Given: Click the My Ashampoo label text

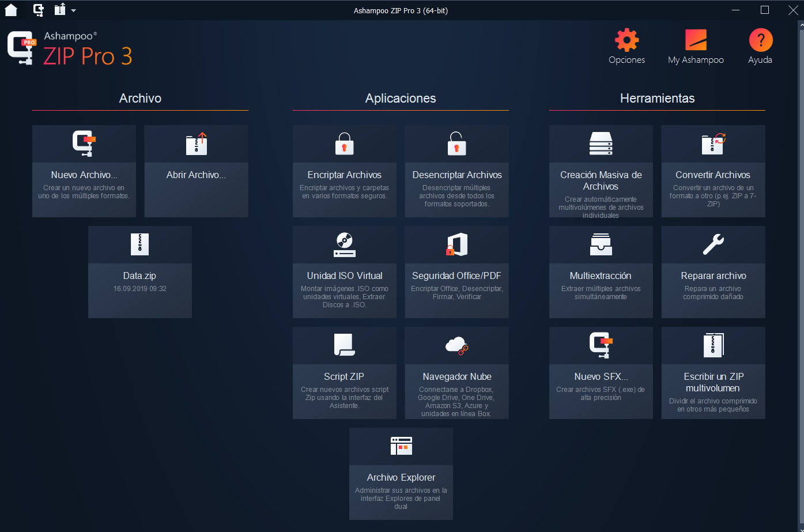Looking at the screenshot, I should click(x=696, y=60).
